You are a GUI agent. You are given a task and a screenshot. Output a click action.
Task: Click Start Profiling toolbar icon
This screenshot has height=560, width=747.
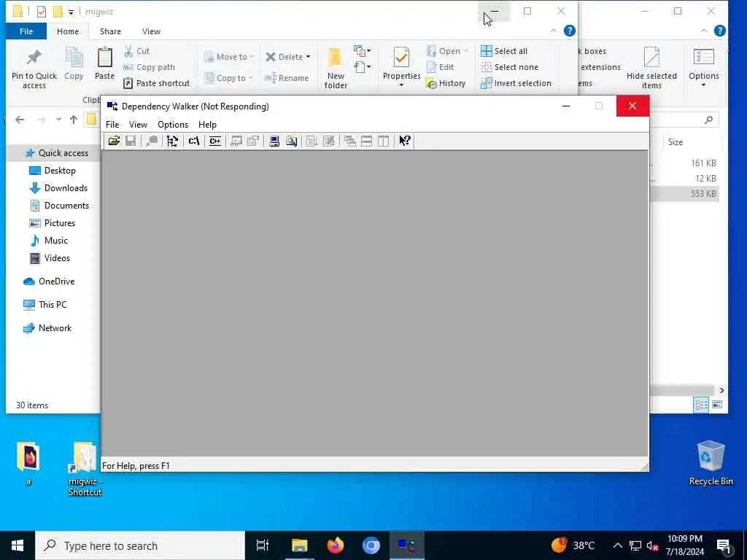(311, 141)
